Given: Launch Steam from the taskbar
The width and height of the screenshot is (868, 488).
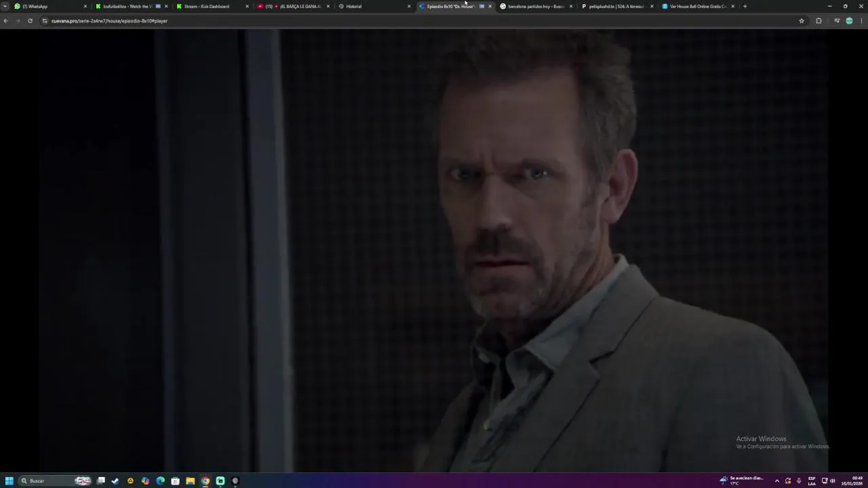Looking at the screenshot, I should tap(115, 481).
